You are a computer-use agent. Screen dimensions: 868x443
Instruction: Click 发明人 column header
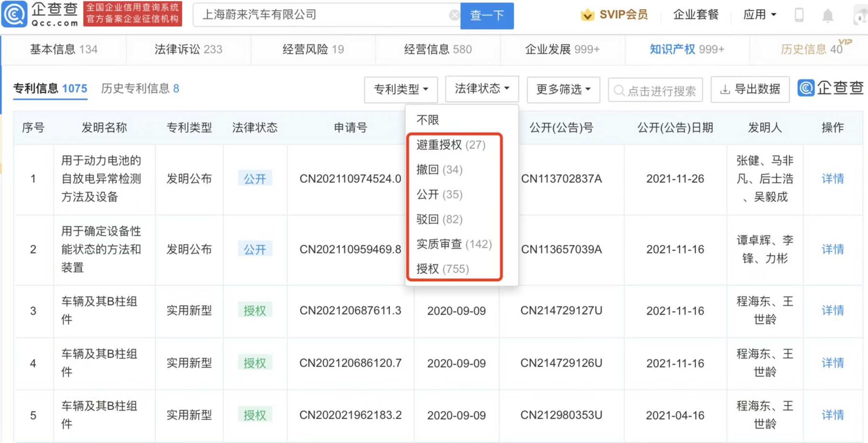coord(765,128)
